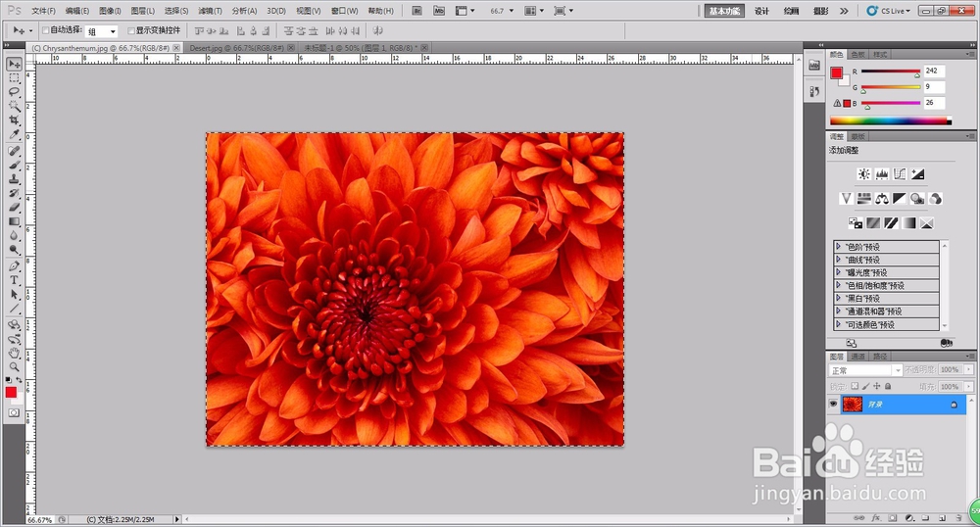Select the Zoom tool in toolbox
The image size is (980, 527).
[14, 367]
